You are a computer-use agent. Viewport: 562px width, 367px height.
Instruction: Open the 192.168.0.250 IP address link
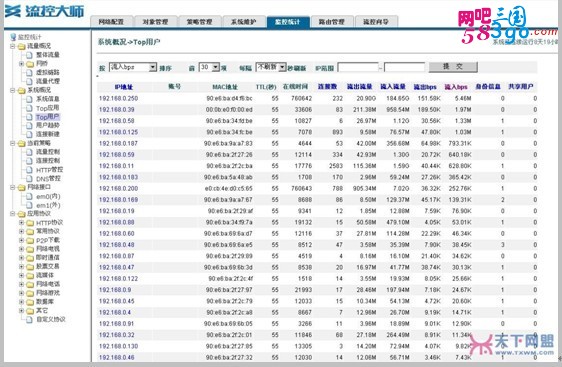118,98
